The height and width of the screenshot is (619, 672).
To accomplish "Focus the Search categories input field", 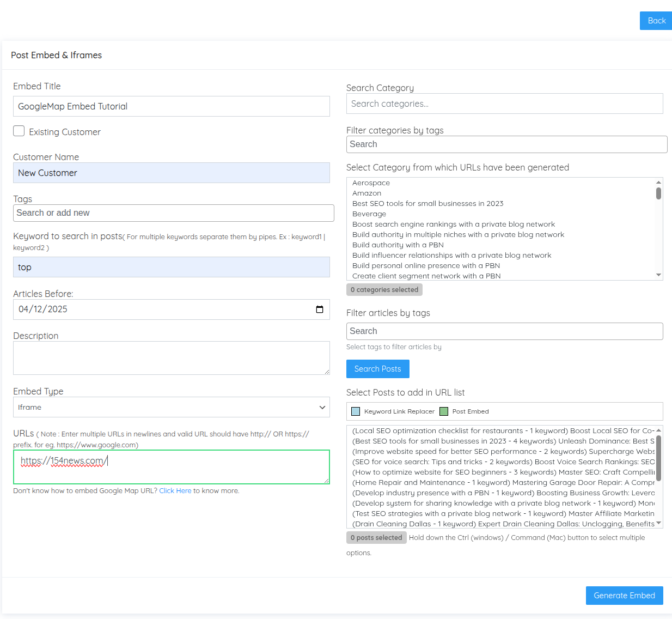I will [x=504, y=104].
